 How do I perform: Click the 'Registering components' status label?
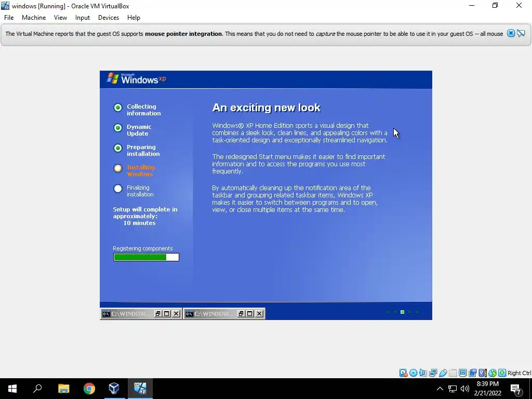pyautogui.click(x=143, y=248)
